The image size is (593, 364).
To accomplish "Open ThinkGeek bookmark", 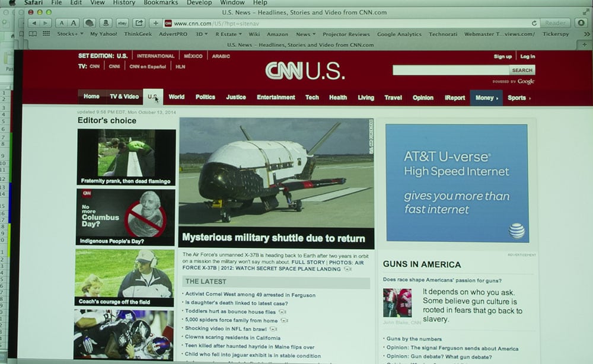I will pos(138,34).
